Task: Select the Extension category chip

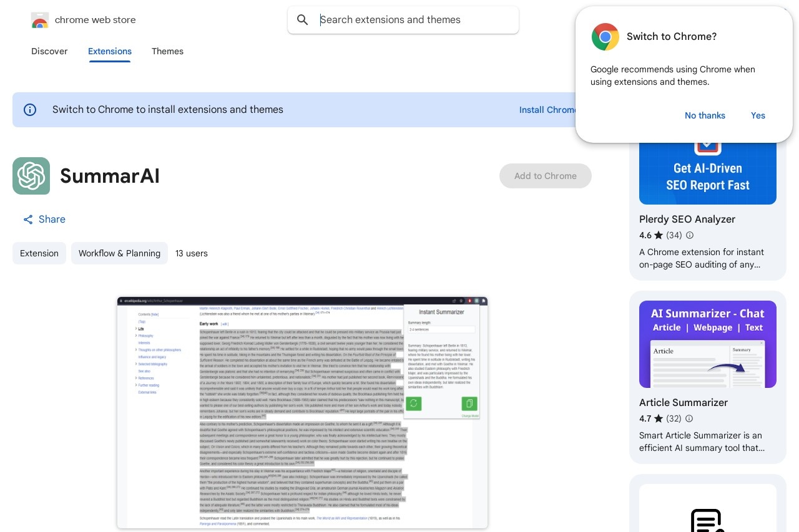Action: click(x=39, y=253)
